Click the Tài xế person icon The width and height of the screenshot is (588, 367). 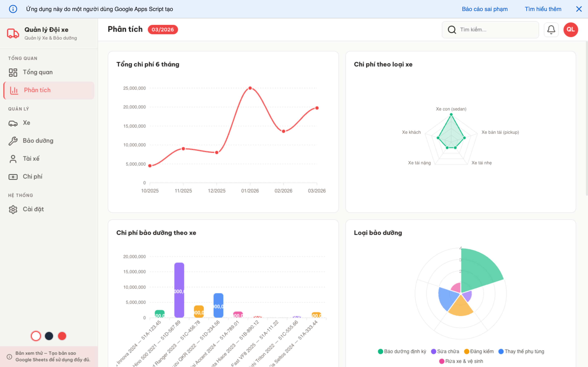point(13,159)
